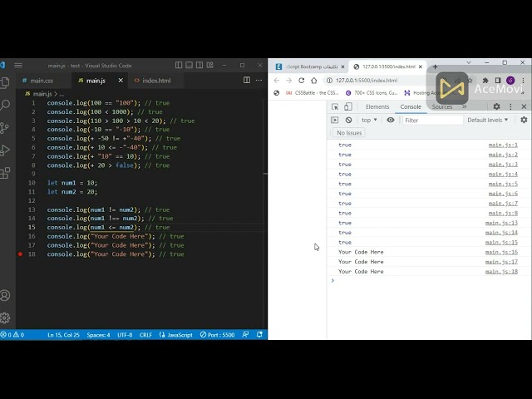Click the console Filter input field
Image resolution: width=532 pixels, height=399 pixels.
tap(432, 120)
